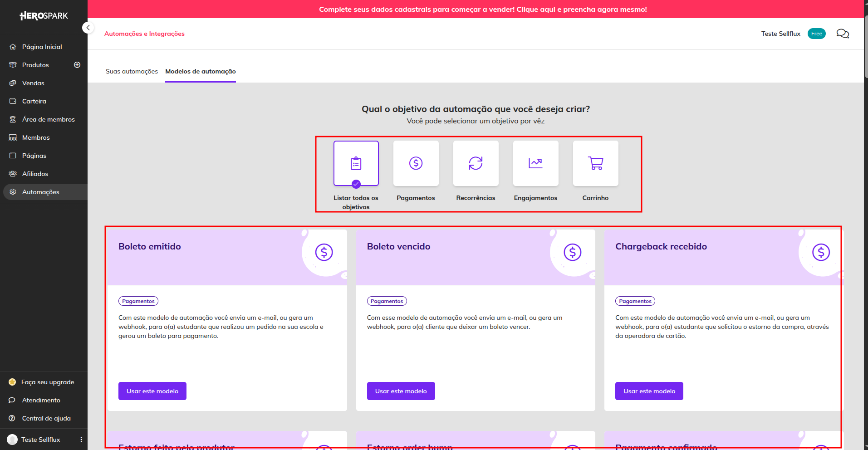868x450 pixels.
Task: Select the Recorrências refresh icon card
Action: tap(476, 163)
